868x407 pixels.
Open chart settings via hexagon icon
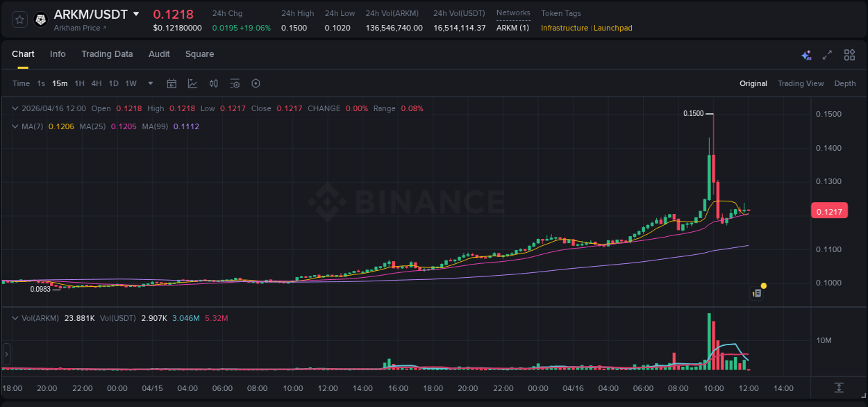pos(256,83)
